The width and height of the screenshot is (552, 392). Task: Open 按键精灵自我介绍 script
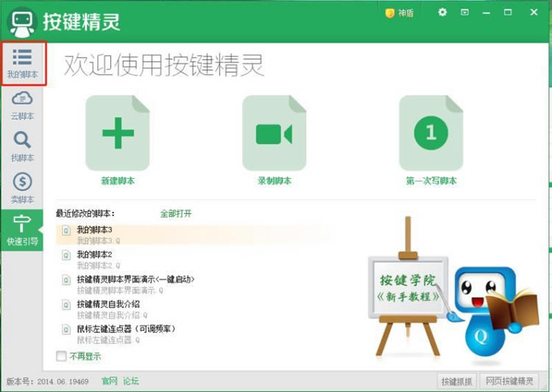pos(108,304)
